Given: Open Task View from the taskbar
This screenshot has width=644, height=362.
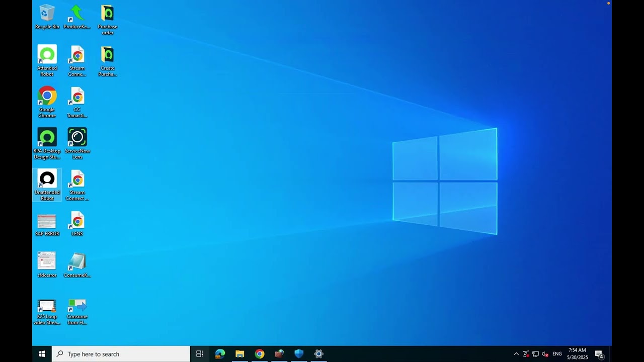Looking at the screenshot, I should pyautogui.click(x=199, y=354).
